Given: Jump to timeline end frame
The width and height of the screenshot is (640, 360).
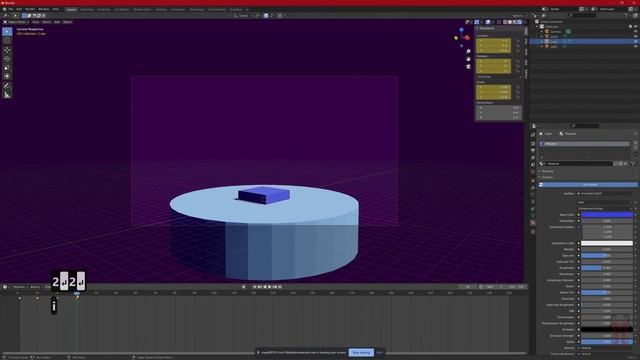Looking at the screenshot, I should point(280,287).
